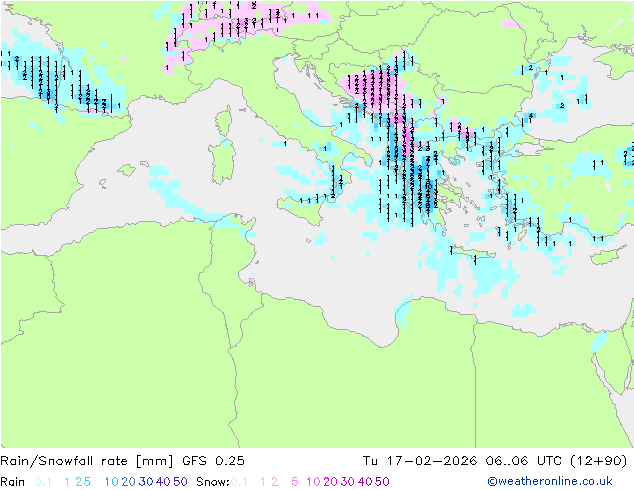Click the magenta snow legend value 30
Screen dimensions: 634x490
pyautogui.click(x=348, y=482)
